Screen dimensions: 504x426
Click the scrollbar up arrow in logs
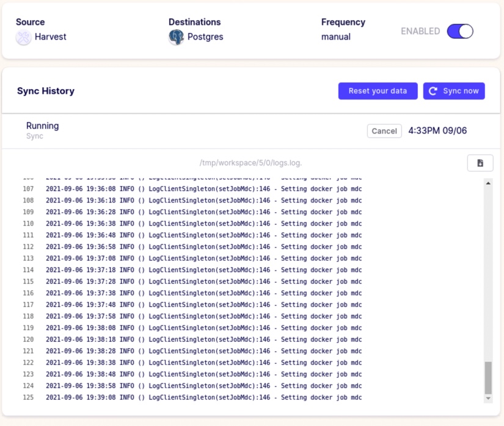click(x=488, y=183)
